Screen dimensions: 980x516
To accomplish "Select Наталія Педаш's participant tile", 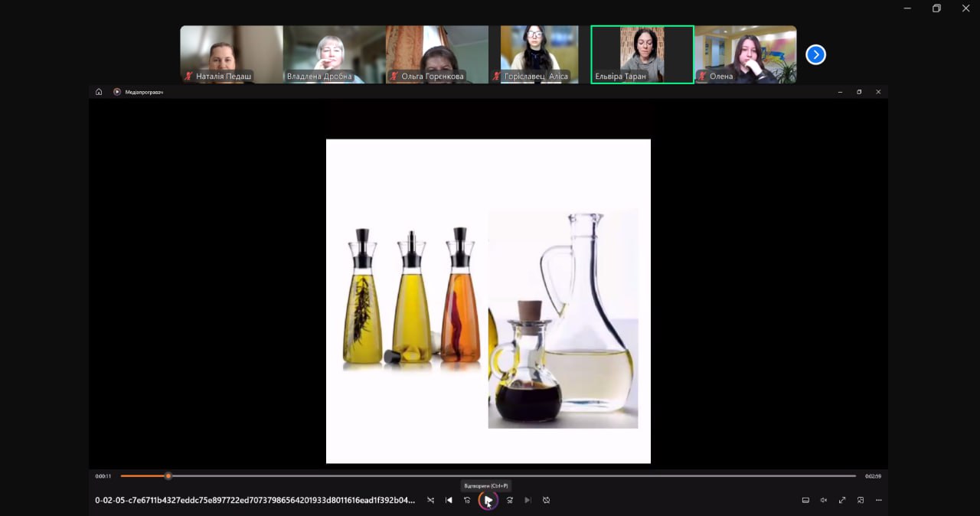I will [231, 54].
